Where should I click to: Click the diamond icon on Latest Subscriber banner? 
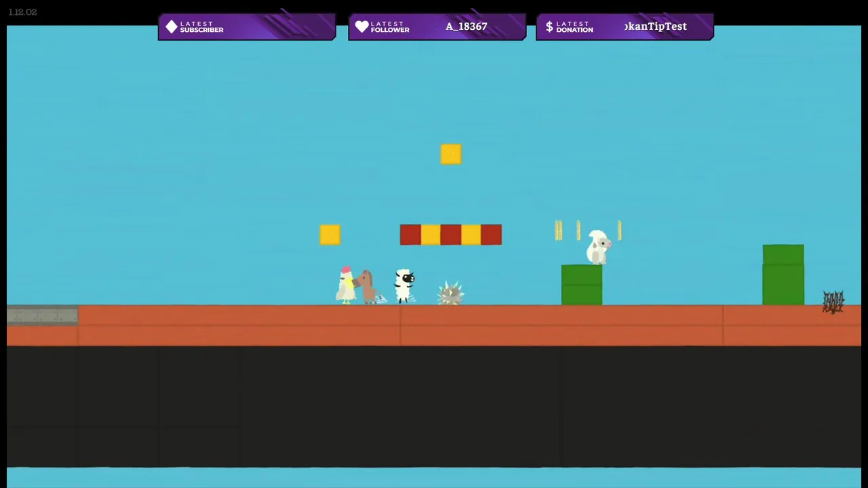(x=172, y=26)
